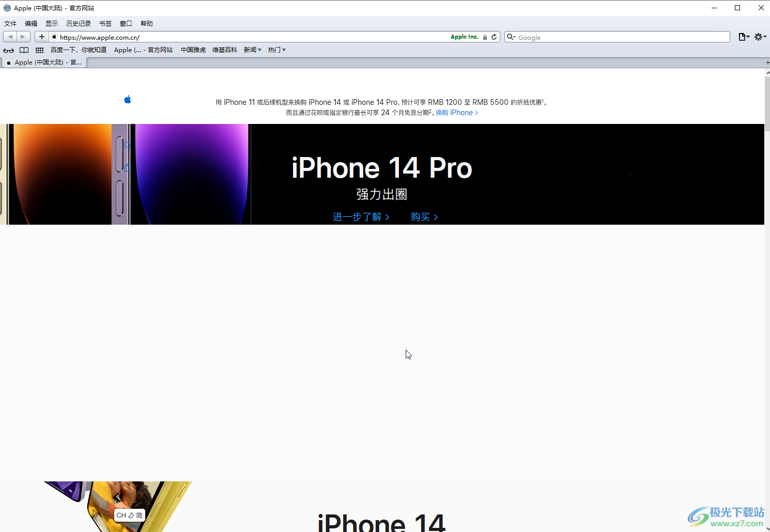Click the blue shopping bag icon
The width and height of the screenshot is (770, 532).
tap(128, 168)
